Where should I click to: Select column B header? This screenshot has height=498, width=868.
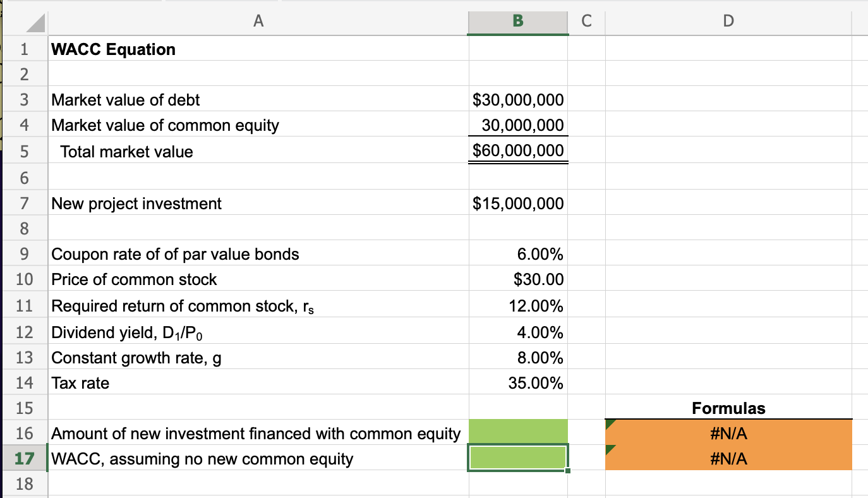click(x=517, y=21)
